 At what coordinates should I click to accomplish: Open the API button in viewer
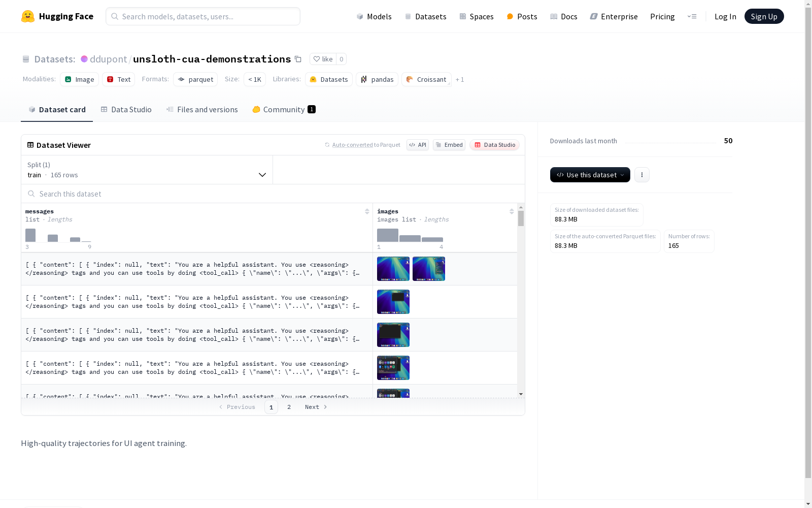tap(418, 145)
